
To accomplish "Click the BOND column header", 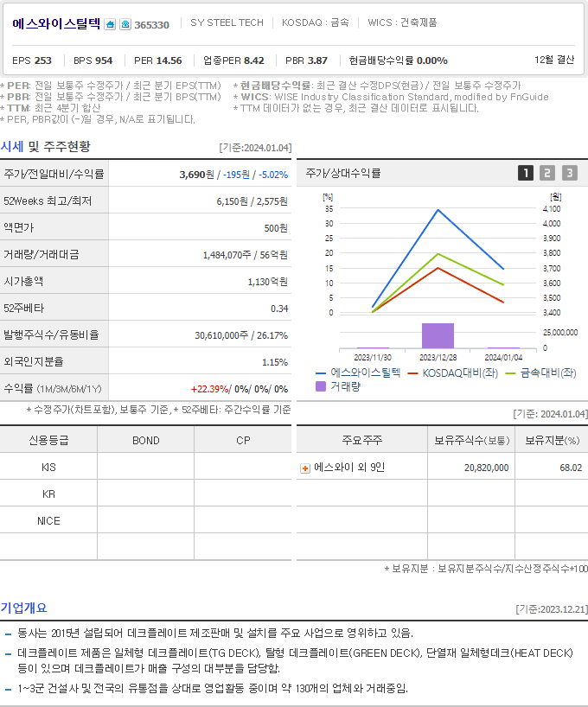I will [x=146, y=441].
